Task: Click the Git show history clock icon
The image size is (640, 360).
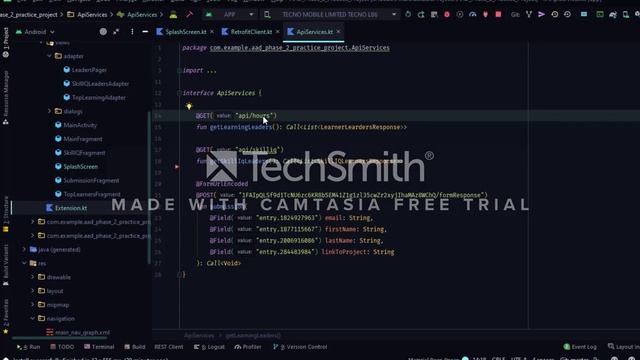Action: pos(555,15)
